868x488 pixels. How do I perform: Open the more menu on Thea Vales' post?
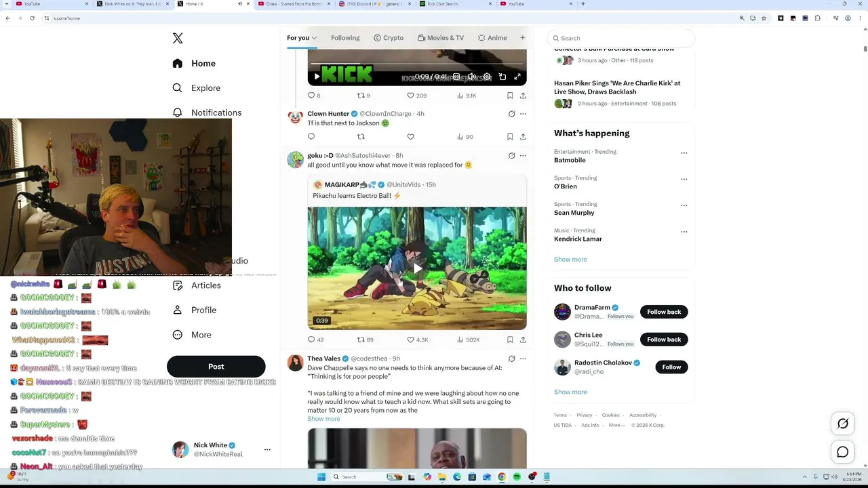click(x=523, y=359)
